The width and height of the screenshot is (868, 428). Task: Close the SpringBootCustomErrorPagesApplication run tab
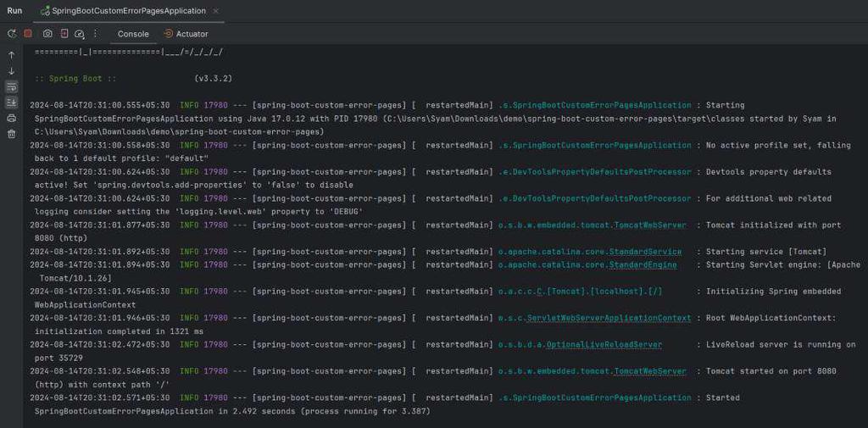pyautogui.click(x=216, y=11)
